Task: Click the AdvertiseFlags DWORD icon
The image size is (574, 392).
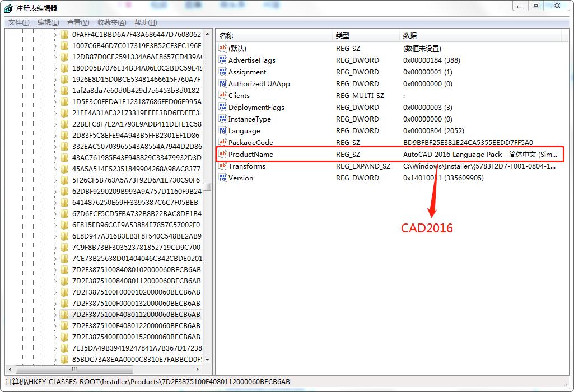Action: point(223,60)
